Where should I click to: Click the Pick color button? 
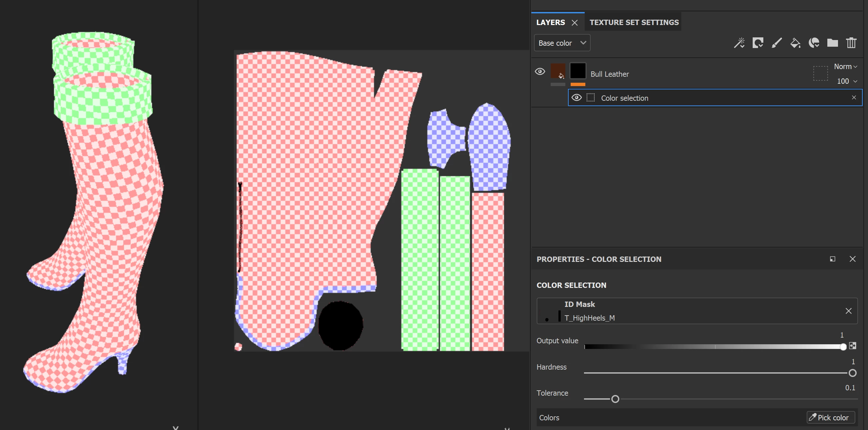pos(830,418)
